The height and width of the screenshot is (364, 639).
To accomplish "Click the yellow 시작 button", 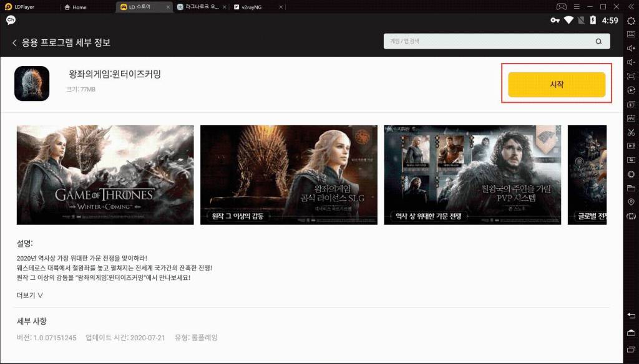I will coord(557,84).
